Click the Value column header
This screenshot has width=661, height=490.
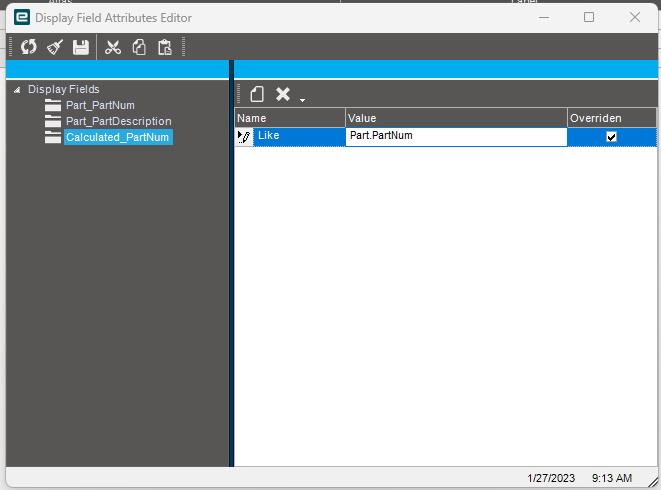click(456, 118)
